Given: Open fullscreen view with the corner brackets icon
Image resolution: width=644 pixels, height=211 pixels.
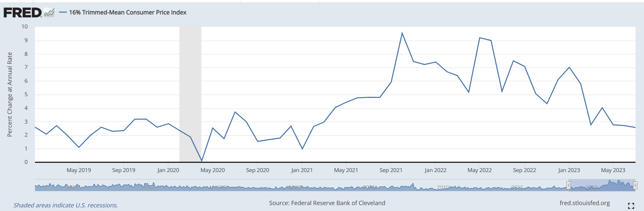Looking at the screenshot, I should pos(631,206).
